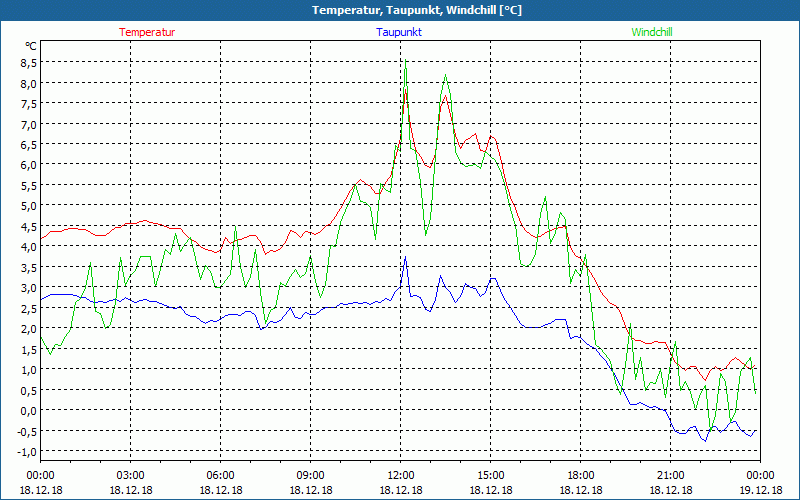Screen dimensions: 800x500
Task: Click the '2,5' y-axis value
Action: point(29,308)
